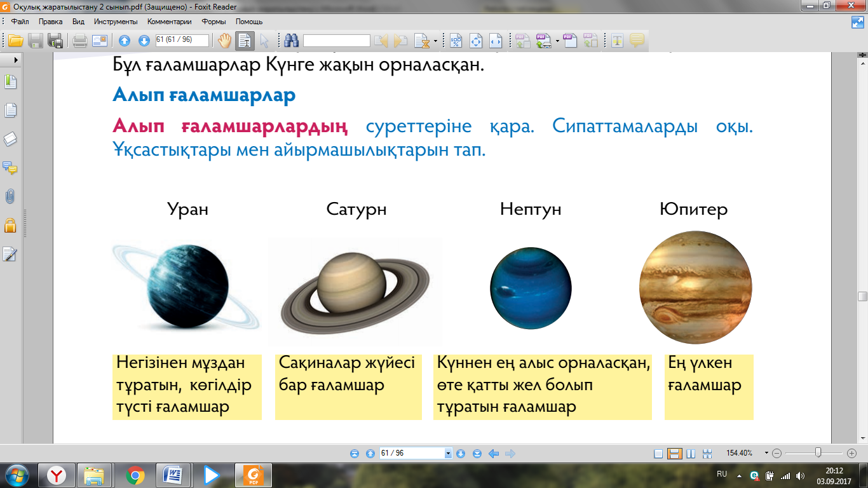Switch to single page layout
The image size is (868, 488).
coord(658,454)
